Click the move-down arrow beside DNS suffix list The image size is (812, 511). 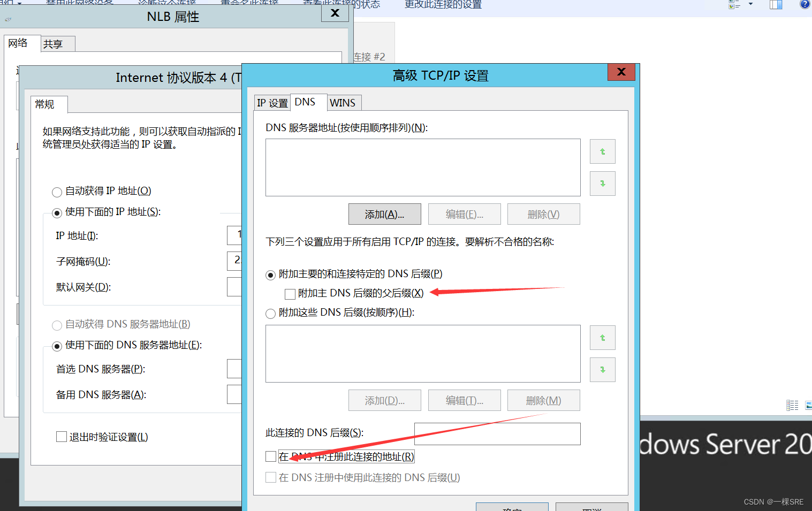[602, 369]
